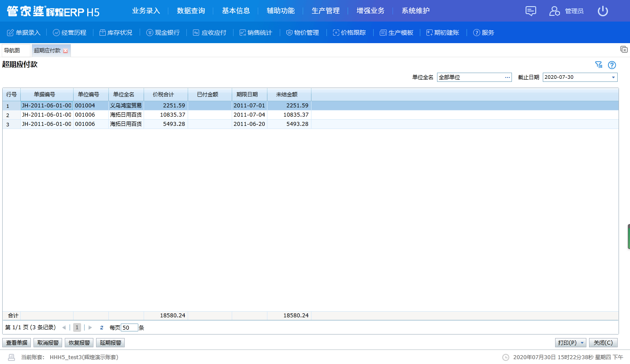630x364 pixels.
Task: Open 系统维护 menu
Action: tap(415, 11)
